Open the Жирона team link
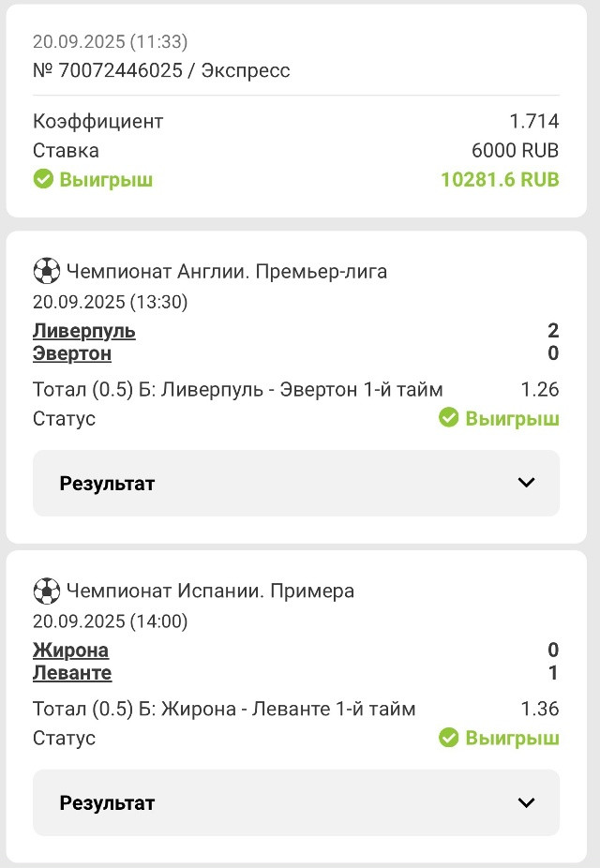The width and height of the screenshot is (600, 868). [70, 650]
